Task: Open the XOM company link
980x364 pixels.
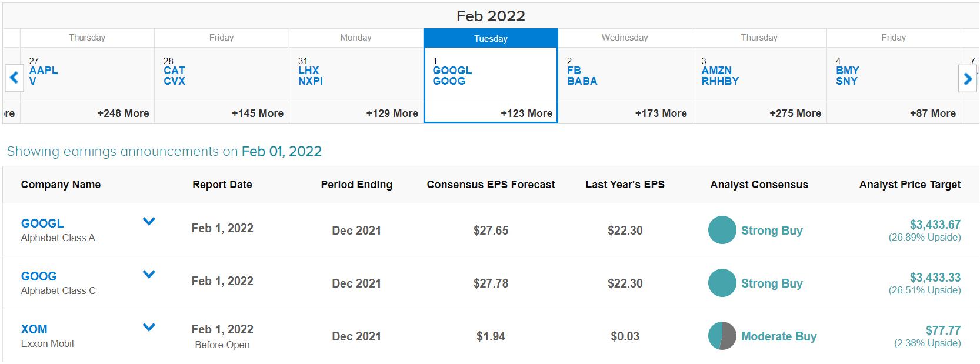Action: coord(34,329)
